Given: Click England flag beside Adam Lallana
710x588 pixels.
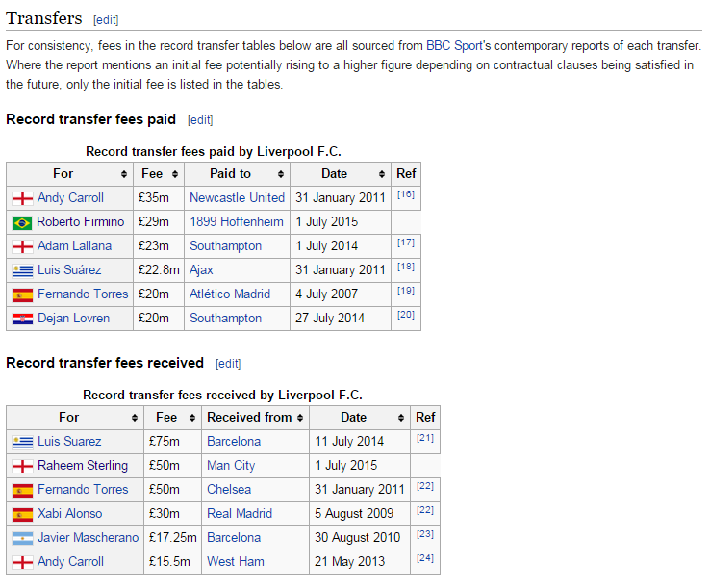Looking at the screenshot, I should click(x=22, y=246).
